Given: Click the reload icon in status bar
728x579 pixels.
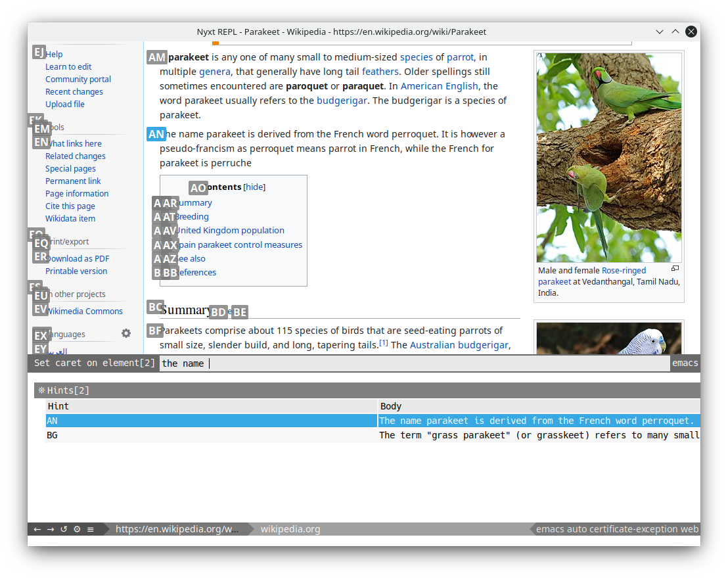Looking at the screenshot, I should tap(64, 529).
